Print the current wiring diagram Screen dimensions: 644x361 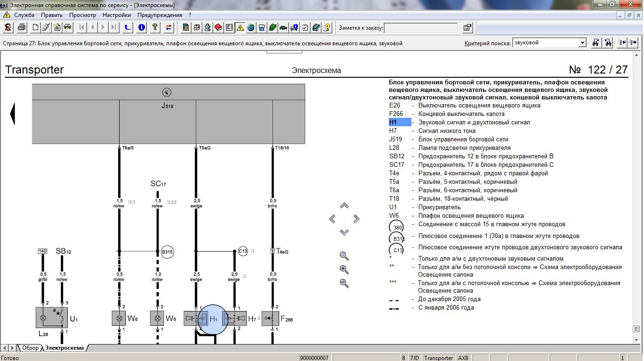22,27
